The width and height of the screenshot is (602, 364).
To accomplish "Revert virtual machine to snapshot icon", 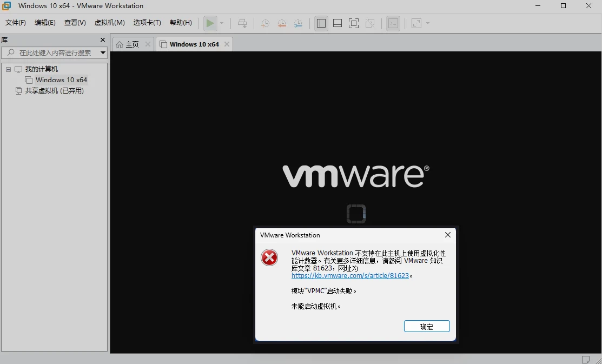I will coord(282,23).
